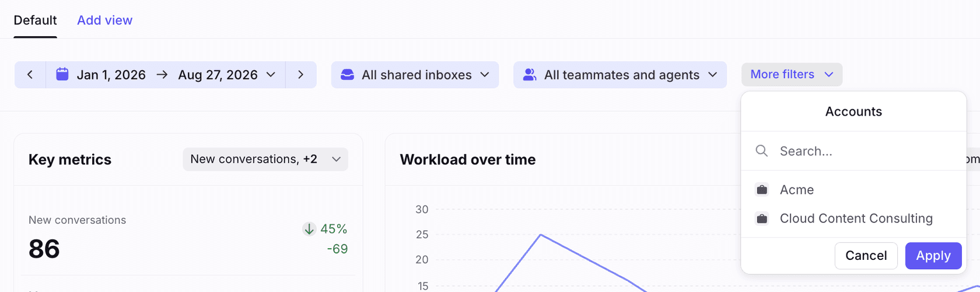Click the Aug 27, 2026 end date
Viewport: 980px width, 292px height.
click(x=218, y=75)
